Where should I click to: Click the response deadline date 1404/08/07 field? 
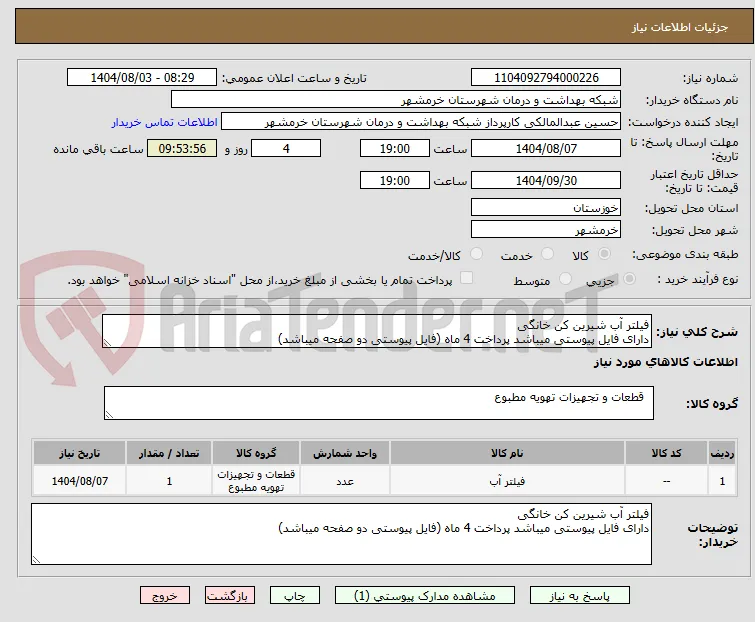click(x=546, y=148)
